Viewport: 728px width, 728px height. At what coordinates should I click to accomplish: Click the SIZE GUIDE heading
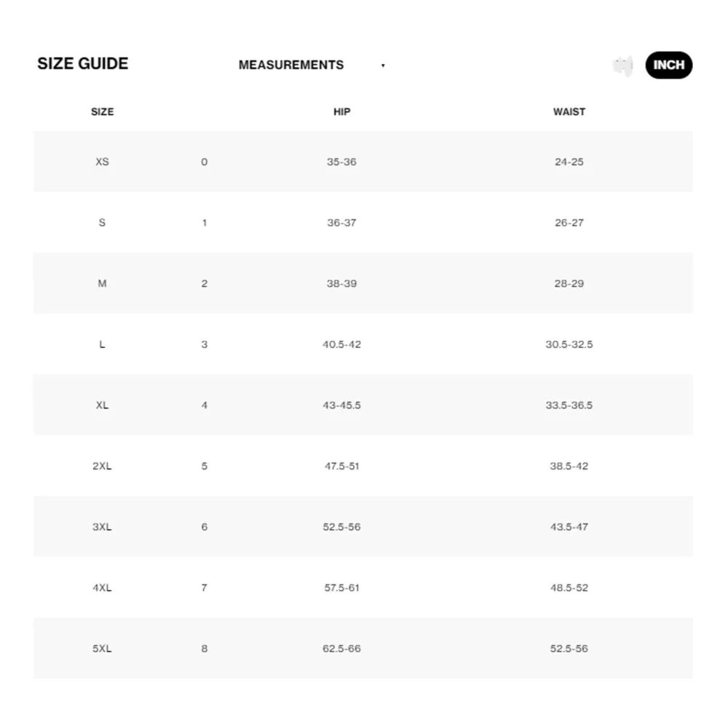tap(83, 63)
